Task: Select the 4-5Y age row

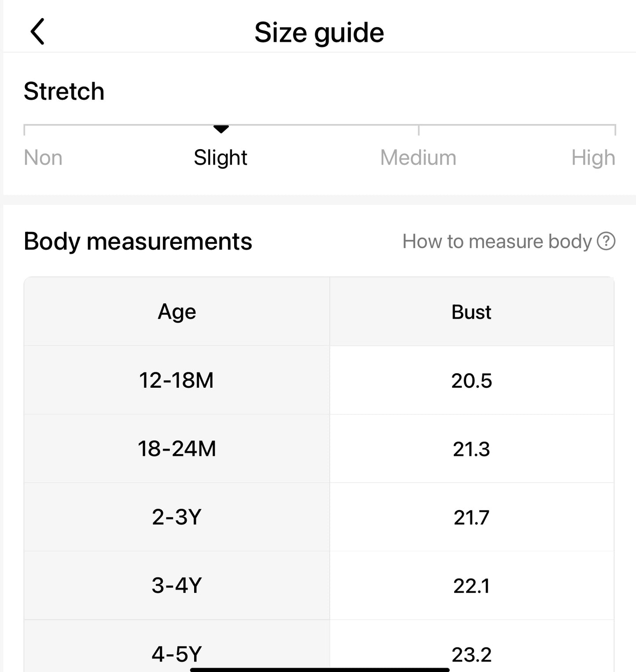Action: (x=176, y=654)
